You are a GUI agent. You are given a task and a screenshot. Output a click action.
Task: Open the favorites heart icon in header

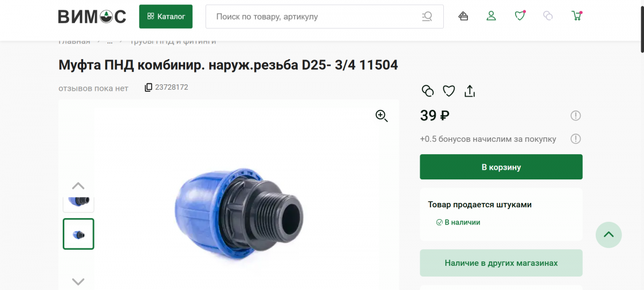pyautogui.click(x=519, y=16)
